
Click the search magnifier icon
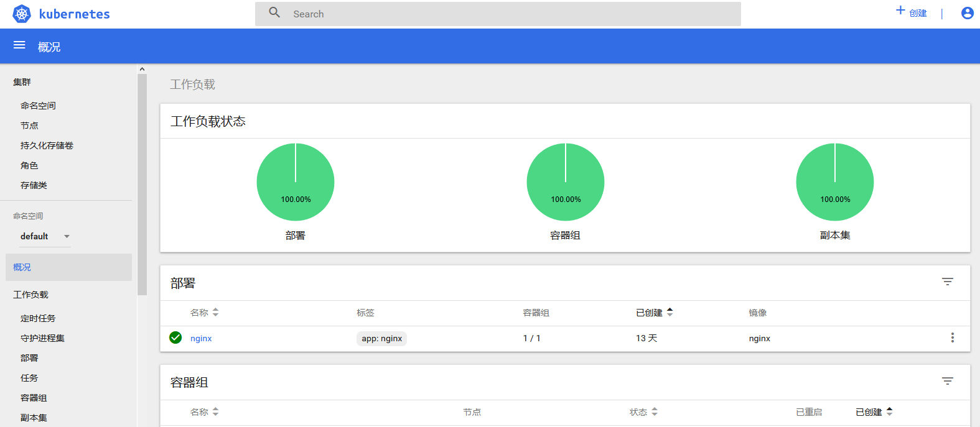pyautogui.click(x=274, y=12)
